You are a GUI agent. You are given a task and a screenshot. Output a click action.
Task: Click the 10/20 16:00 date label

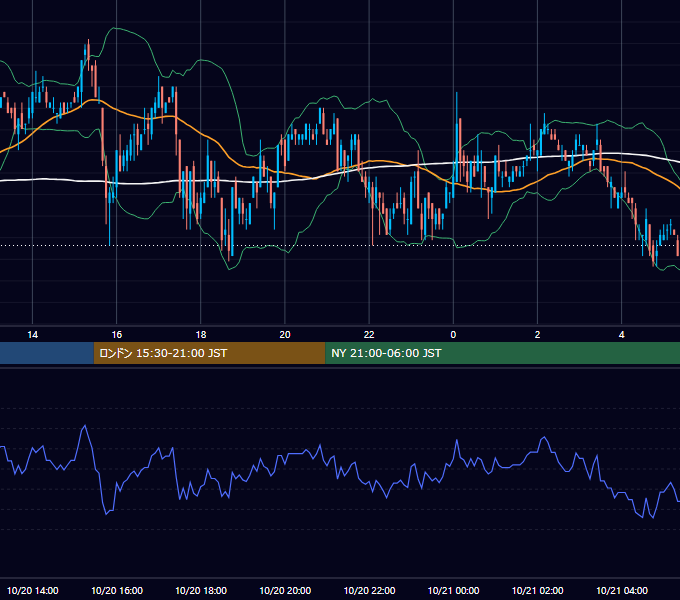pos(117,590)
